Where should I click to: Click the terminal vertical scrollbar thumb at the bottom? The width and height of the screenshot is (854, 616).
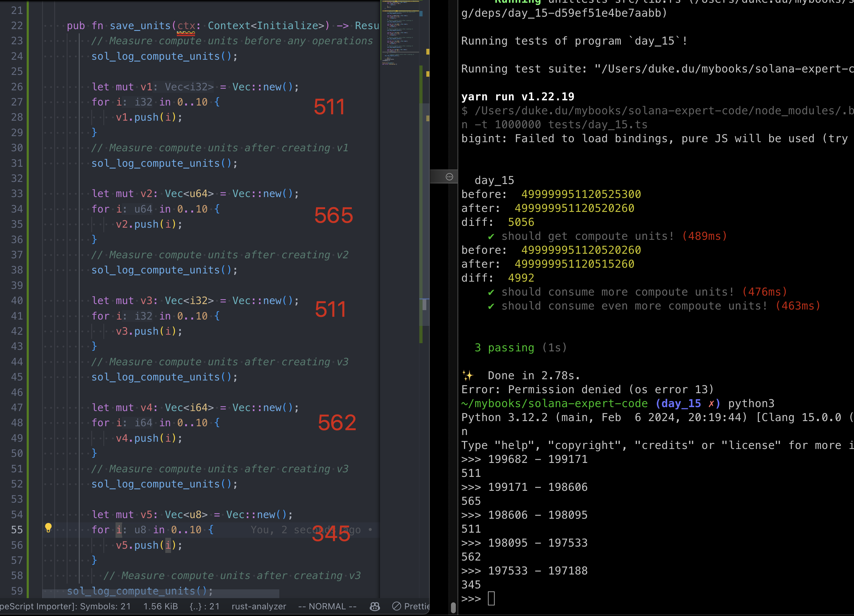[x=453, y=607]
